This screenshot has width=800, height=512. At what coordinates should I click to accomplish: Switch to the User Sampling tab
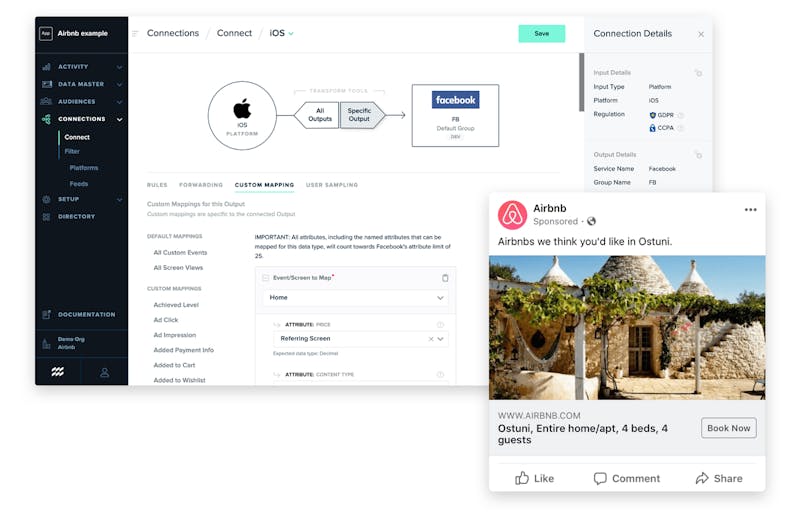(x=332, y=185)
